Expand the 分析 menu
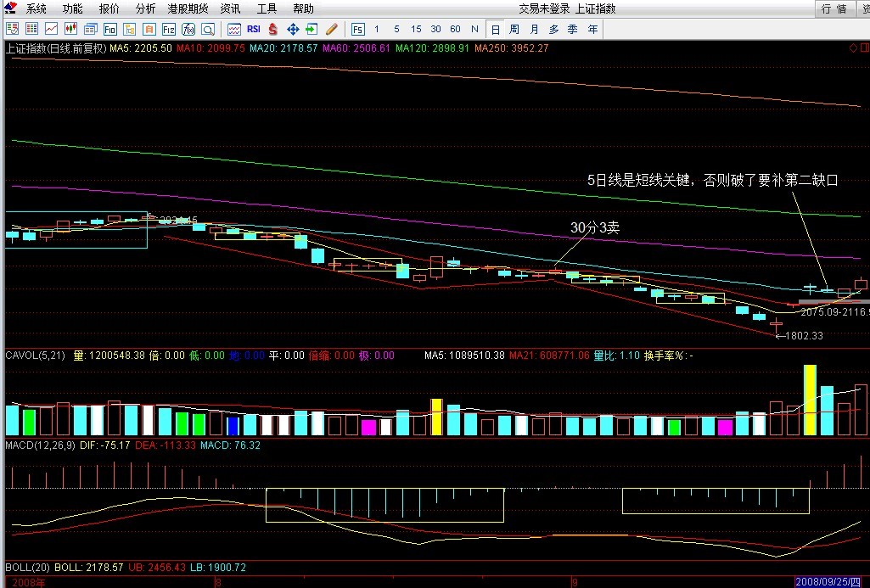The height and width of the screenshot is (588, 870). pyautogui.click(x=145, y=8)
